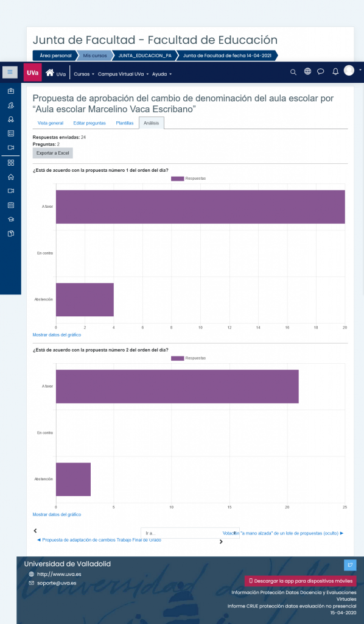Open the graduation cap icon in sidebar
Viewport: 364px width, 624px height.
coord(11,219)
